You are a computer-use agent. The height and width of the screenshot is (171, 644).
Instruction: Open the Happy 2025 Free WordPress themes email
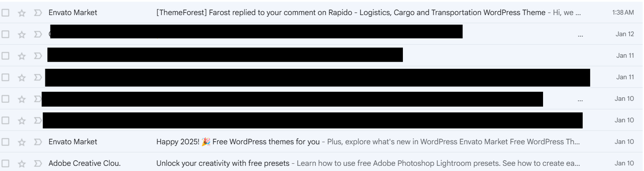(x=238, y=142)
